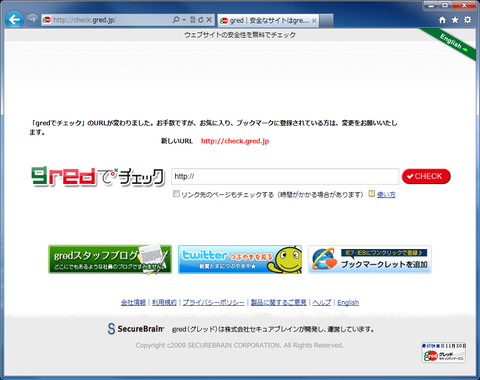This screenshot has width=480, height=380.
Task: Switch language via the green English ribbon
Action: (453, 43)
